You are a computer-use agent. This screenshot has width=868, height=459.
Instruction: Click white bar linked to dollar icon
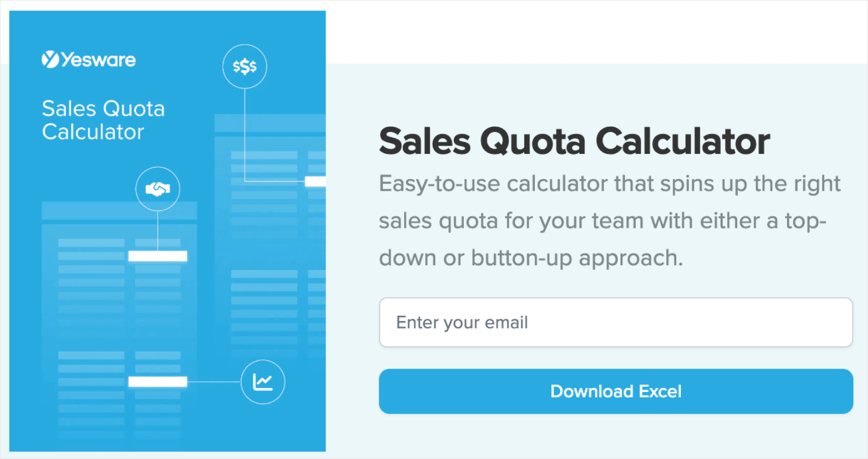coord(315,181)
